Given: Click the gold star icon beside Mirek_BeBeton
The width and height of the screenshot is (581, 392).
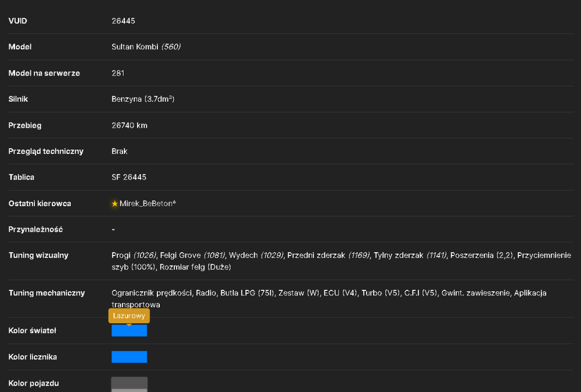Looking at the screenshot, I should point(114,203).
